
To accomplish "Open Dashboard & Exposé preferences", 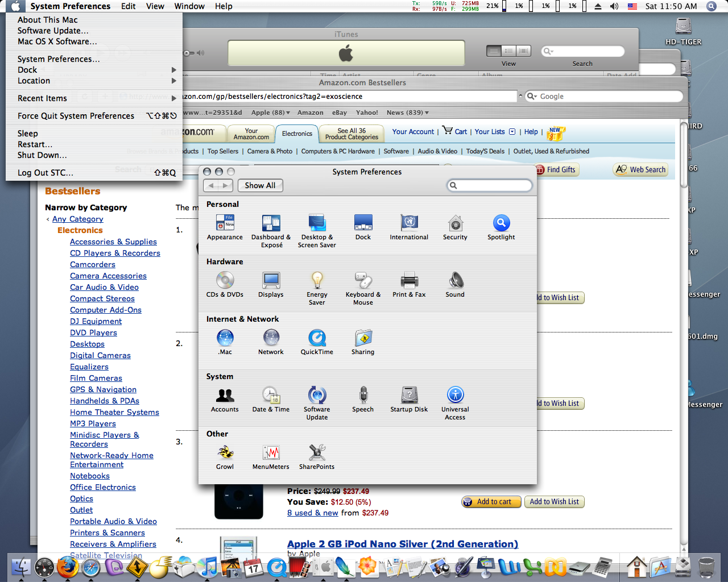I will 271,231.
